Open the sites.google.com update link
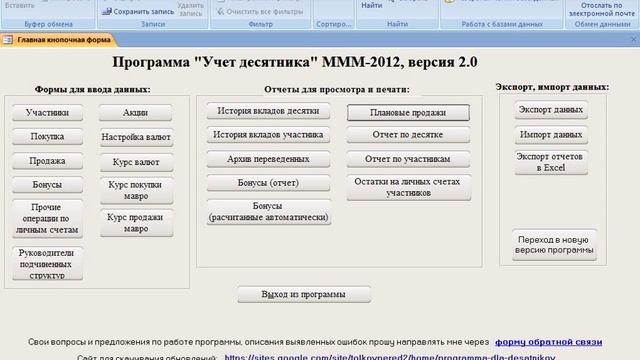Viewport: 640px width, 360px height. point(390,357)
